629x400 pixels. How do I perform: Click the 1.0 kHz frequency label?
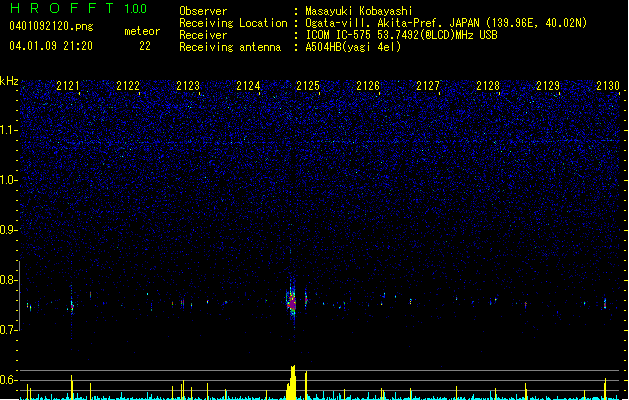[x=9, y=180]
